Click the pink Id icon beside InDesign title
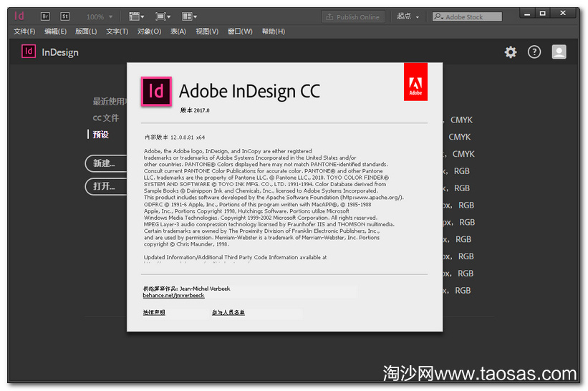Screen dimensions: 588x391 (x=29, y=52)
